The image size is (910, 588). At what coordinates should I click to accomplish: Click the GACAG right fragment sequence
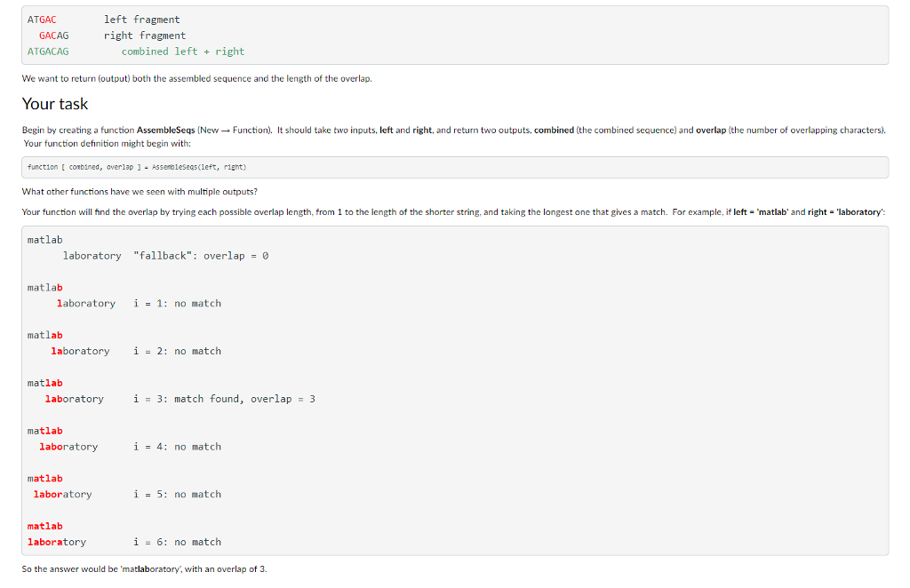click(54, 36)
